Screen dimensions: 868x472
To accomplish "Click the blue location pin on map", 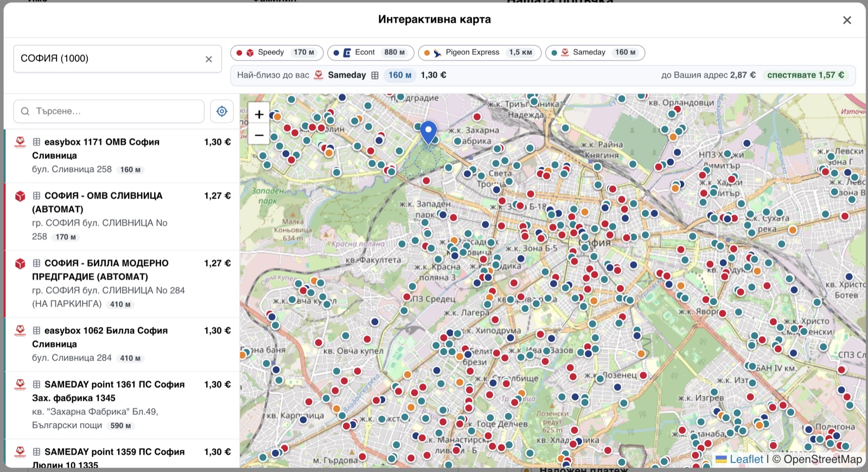I will [x=429, y=132].
